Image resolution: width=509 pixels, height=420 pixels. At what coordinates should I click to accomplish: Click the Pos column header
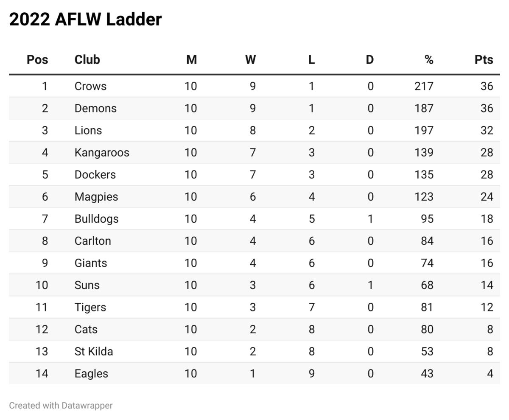point(37,60)
